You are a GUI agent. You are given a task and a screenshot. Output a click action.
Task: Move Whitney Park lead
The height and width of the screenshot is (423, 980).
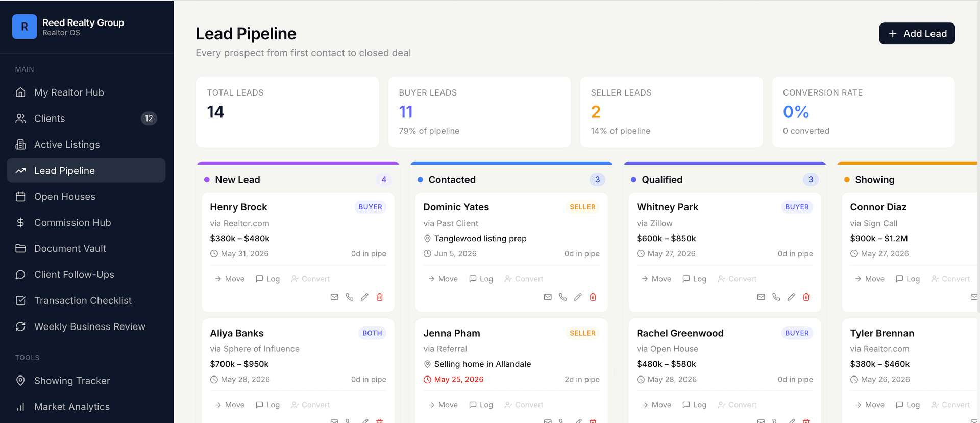(x=656, y=279)
